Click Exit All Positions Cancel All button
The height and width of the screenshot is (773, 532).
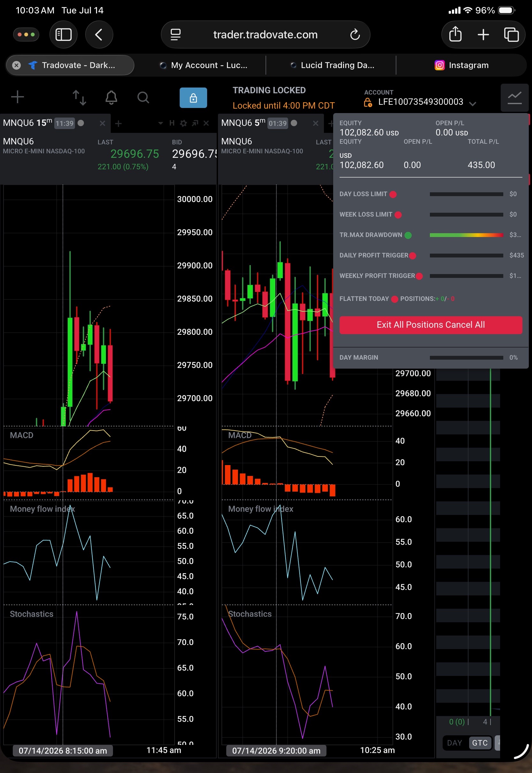click(x=431, y=325)
